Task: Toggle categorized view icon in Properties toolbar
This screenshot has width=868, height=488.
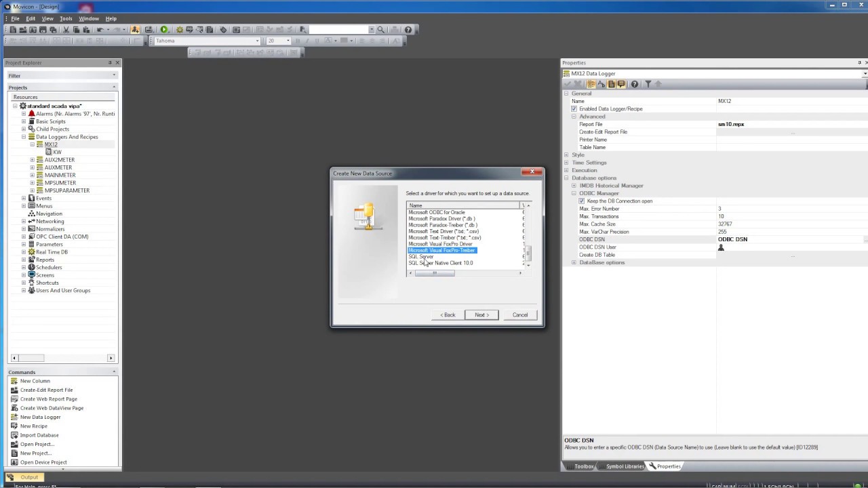Action: 591,84
